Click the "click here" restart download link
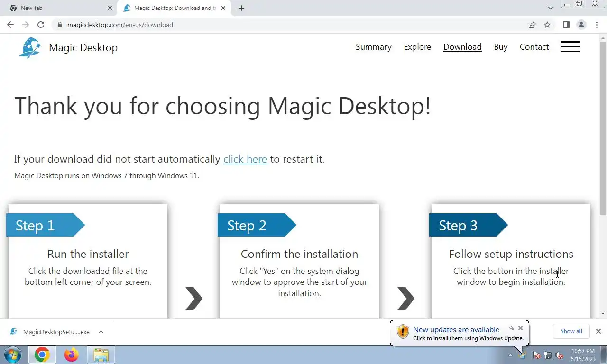607x364 pixels. tap(245, 159)
